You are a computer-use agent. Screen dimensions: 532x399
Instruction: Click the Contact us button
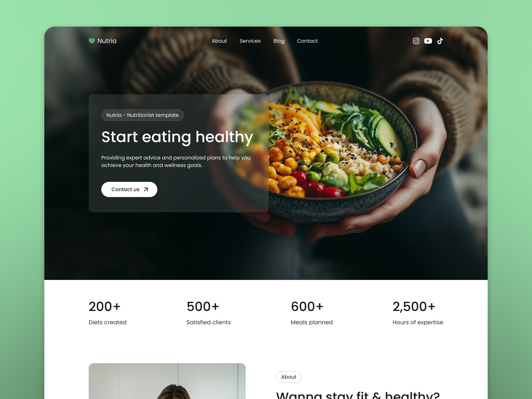point(129,190)
